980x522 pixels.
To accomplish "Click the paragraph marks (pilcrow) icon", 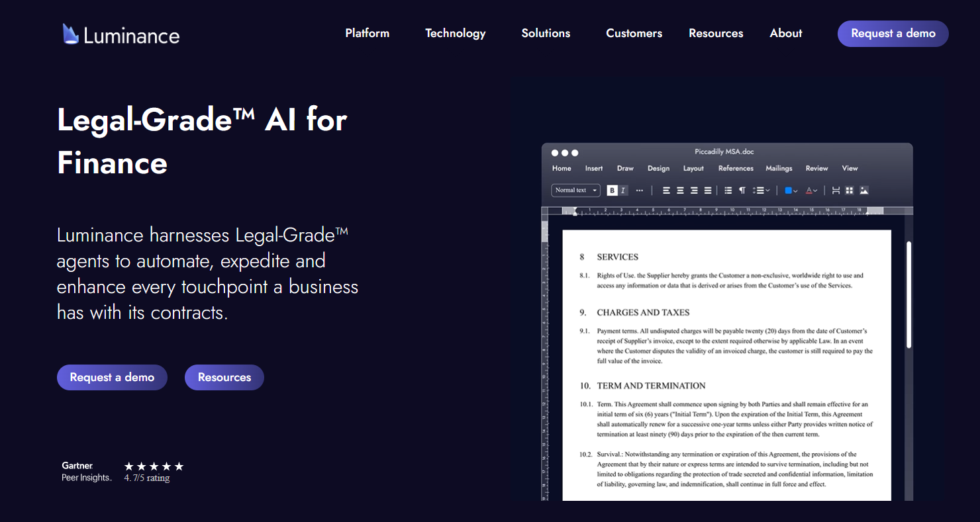I will [742, 191].
